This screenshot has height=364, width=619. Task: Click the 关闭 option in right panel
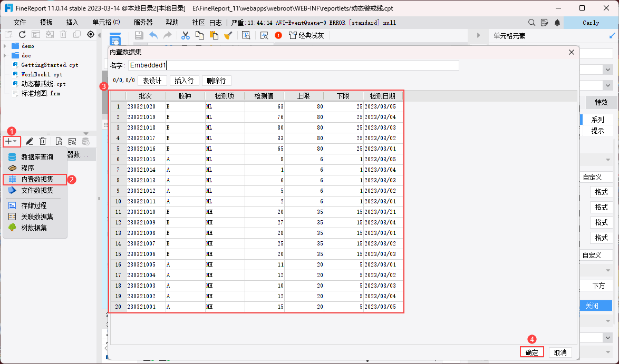click(x=596, y=306)
